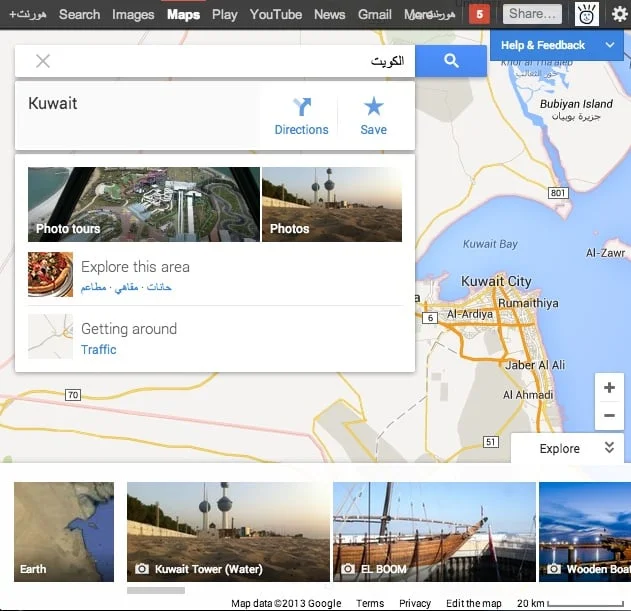Viewport: 631px width, 611px height.
Task: Select Maps in the top bar
Action: (184, 15)
